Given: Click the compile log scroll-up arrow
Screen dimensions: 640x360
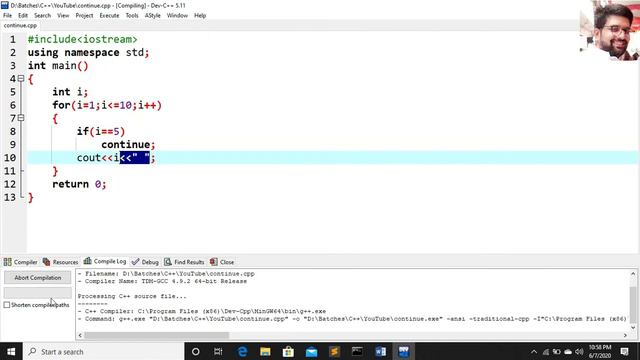Looking at the screenshot, I should click(x=633, y=274).
